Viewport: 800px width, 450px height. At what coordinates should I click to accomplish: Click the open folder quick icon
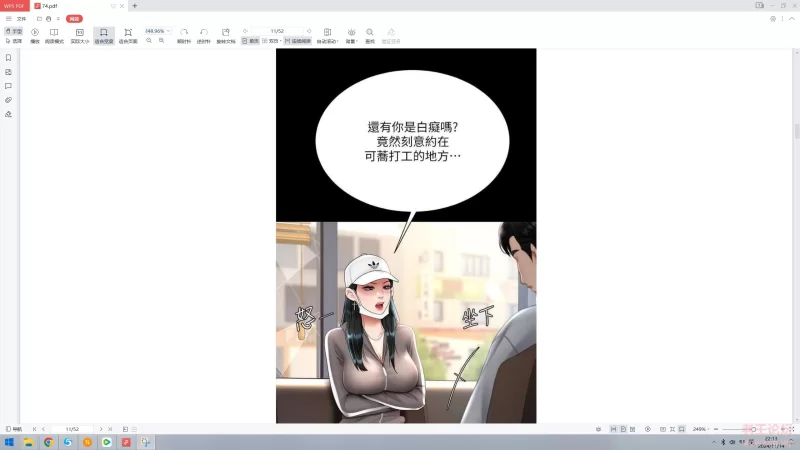(39, 19)
